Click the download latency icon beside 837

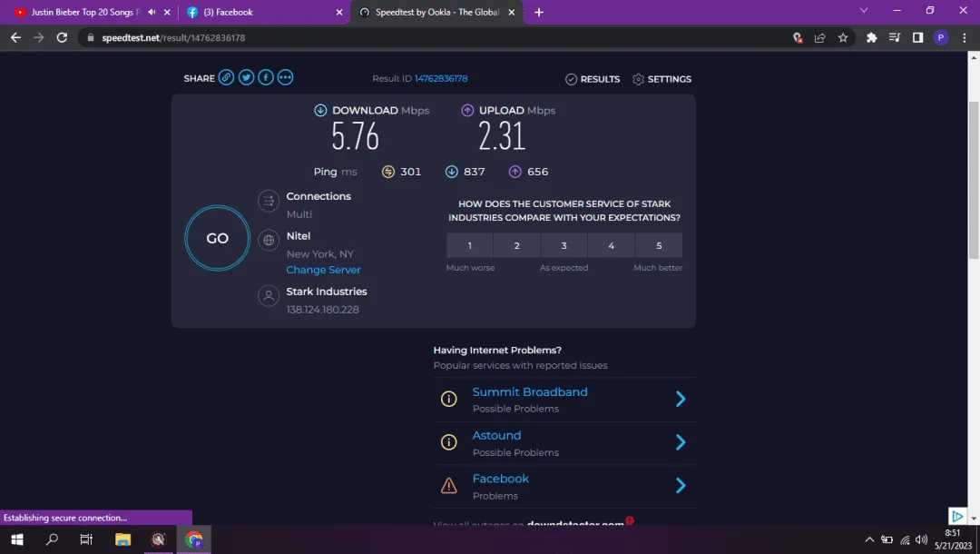451,172
